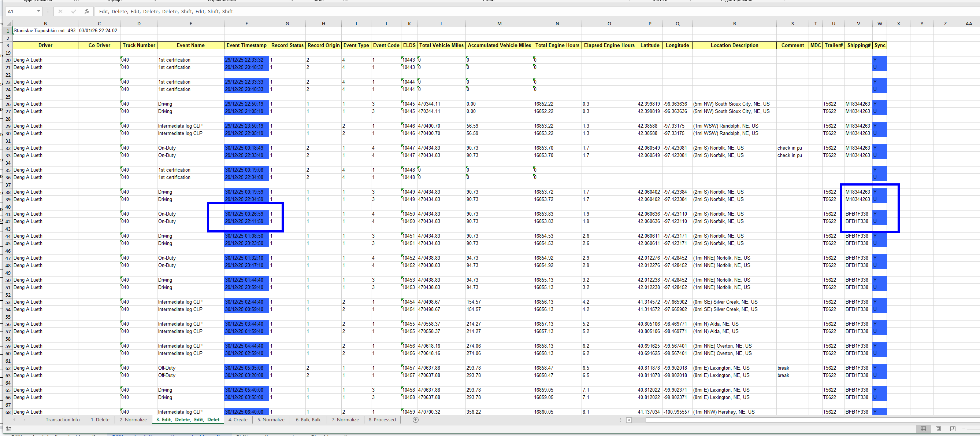Switch to Page Break Preview

pos(953,429)
